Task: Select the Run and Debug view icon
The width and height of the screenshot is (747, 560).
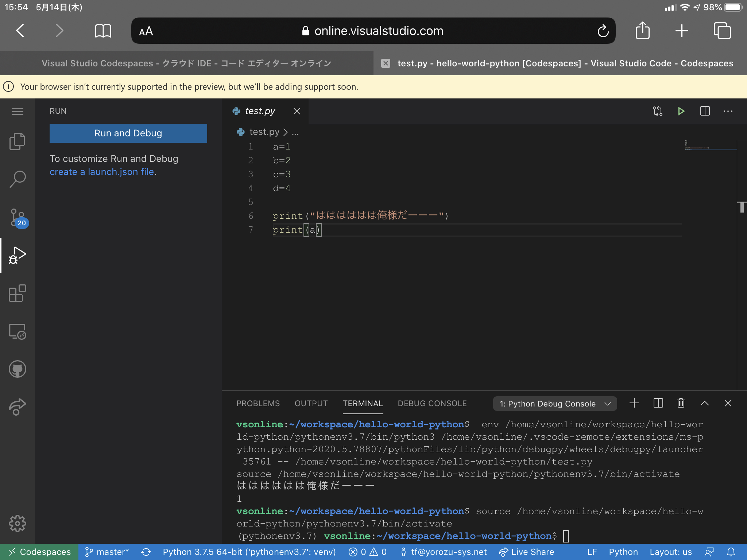Action: tap(17, 255)
